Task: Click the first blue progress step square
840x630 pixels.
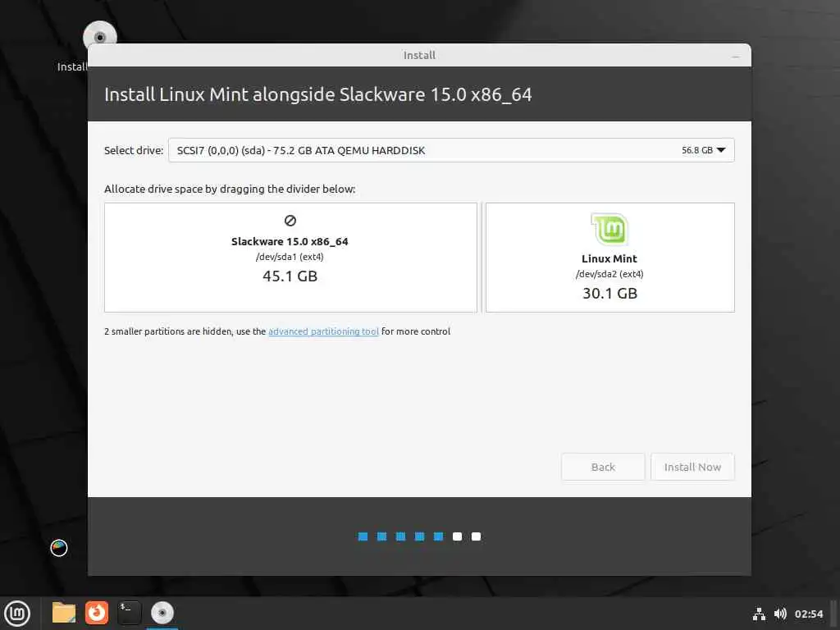Action: [x=363, y=536]
